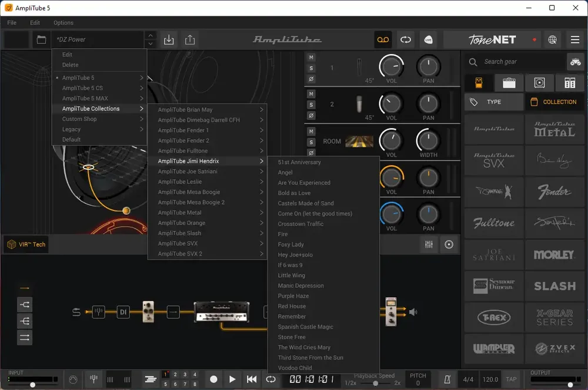Toggle phase invert on the ROOM channel
Image resolution: width=588 pixels, height=390 pixels.
311,153
